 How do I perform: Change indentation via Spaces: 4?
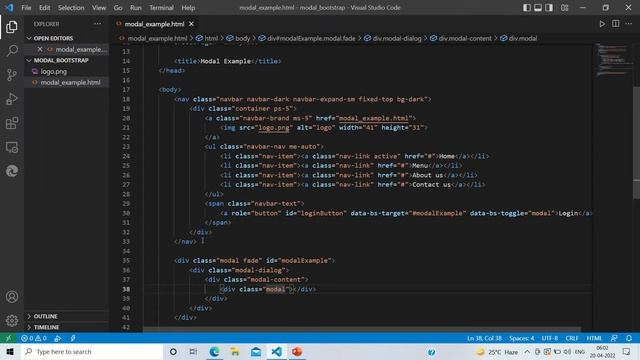pyautogui.click(x=522, y=338)
